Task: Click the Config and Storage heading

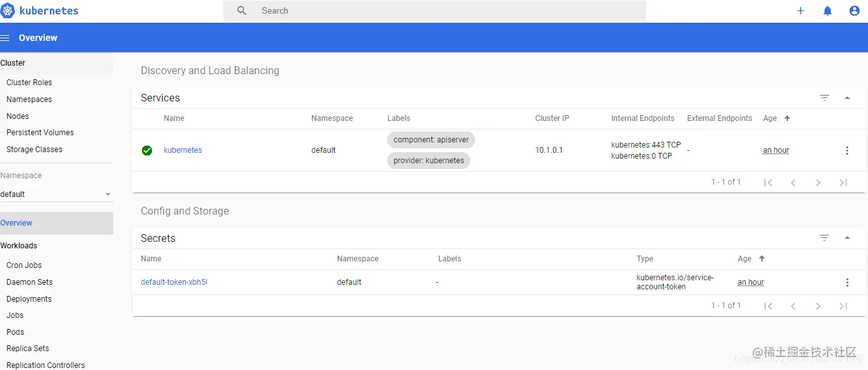Action: point(185,211)
